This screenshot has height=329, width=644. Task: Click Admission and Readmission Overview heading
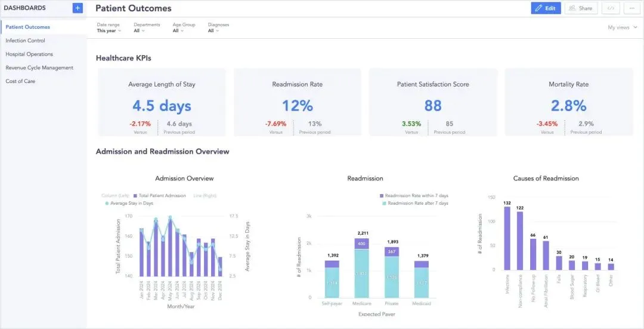pyautogui.click(x=163, y=151)
